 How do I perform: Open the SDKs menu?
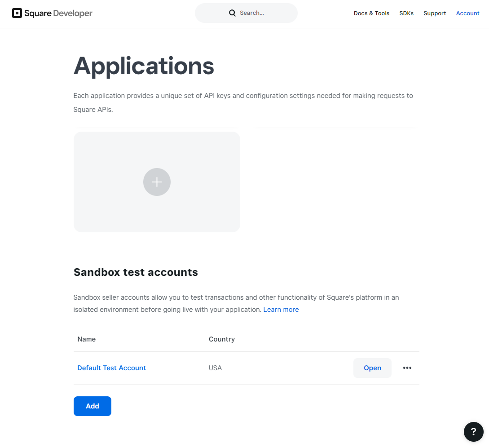pos(406,13)
